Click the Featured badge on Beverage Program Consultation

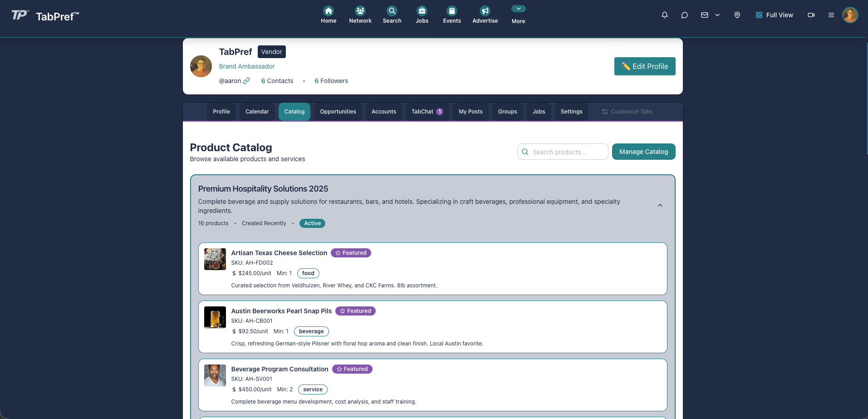point(352,369)
